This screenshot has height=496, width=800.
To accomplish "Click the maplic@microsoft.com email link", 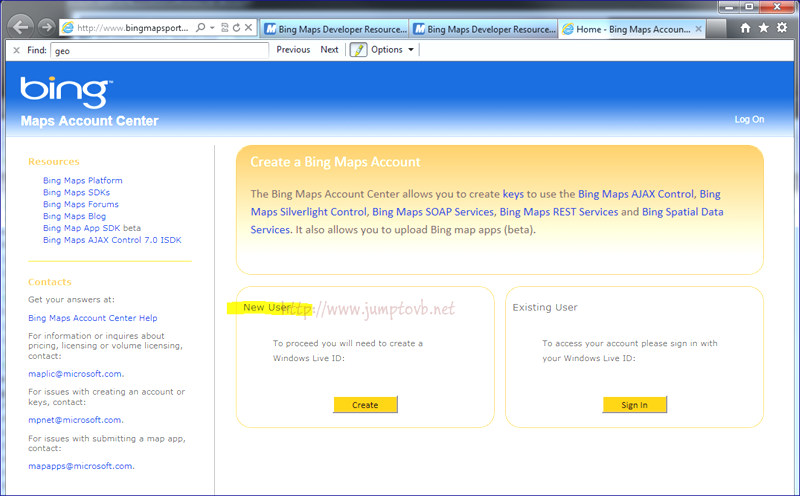I will click(75, 374).
